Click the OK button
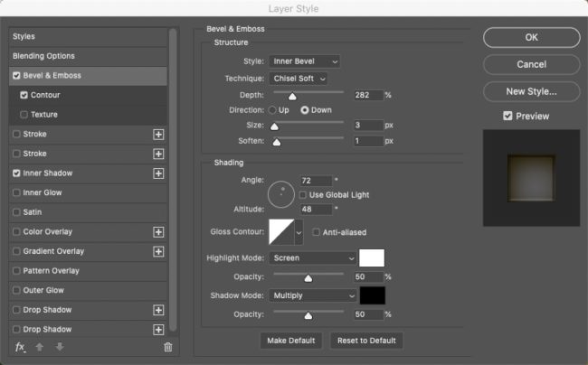Screen dimensions: 588x365 pyautogui.click(x=531, y=37)
